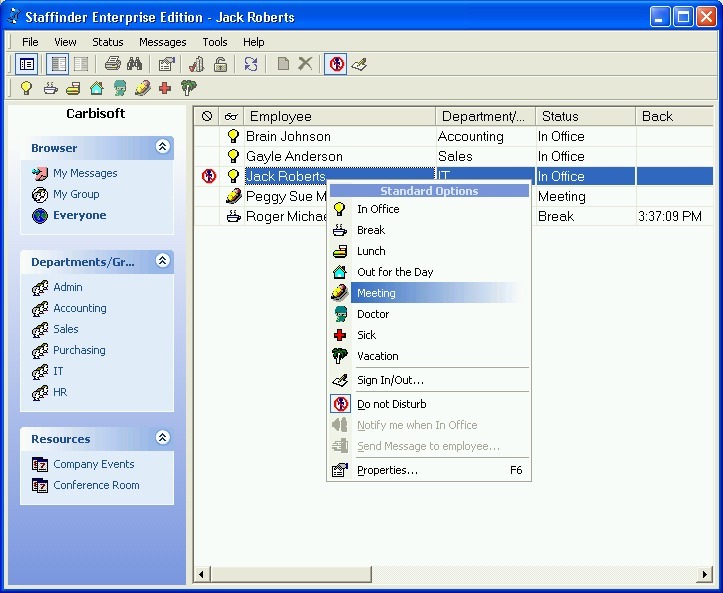
Task: Sort by Employee column header
Action: click(x=340, y=116)
